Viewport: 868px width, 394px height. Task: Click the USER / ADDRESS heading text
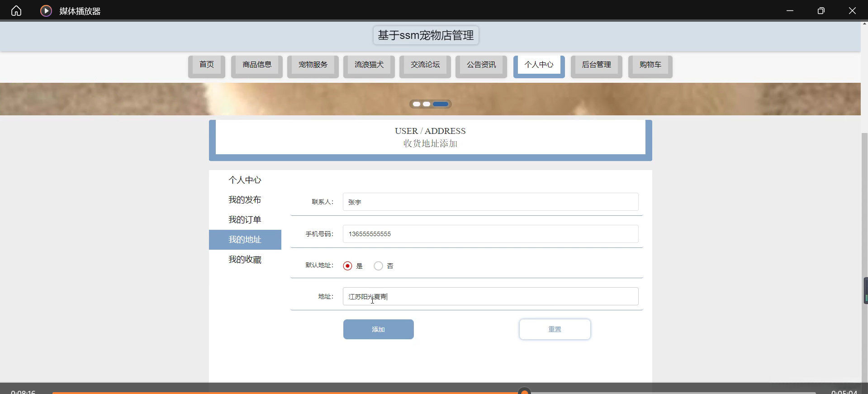pyautogui.click(x=430, y=131)
